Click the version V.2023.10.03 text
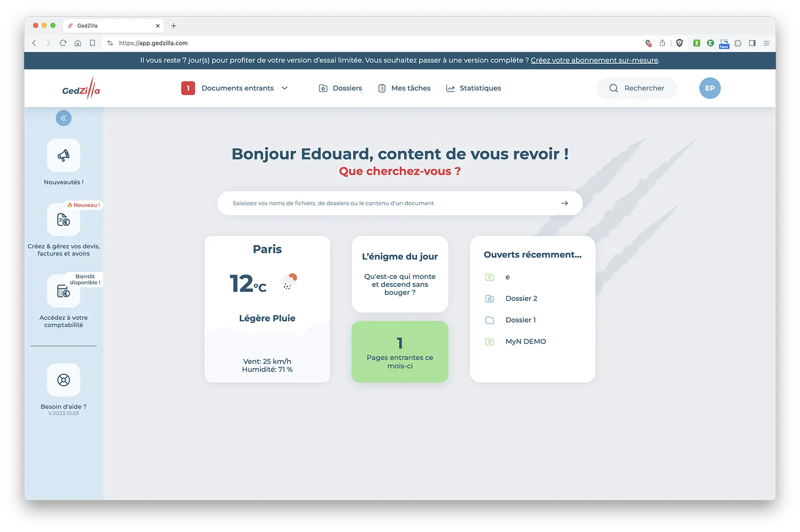This screenshot has width=800, height=532. click(x=63, y=413)
